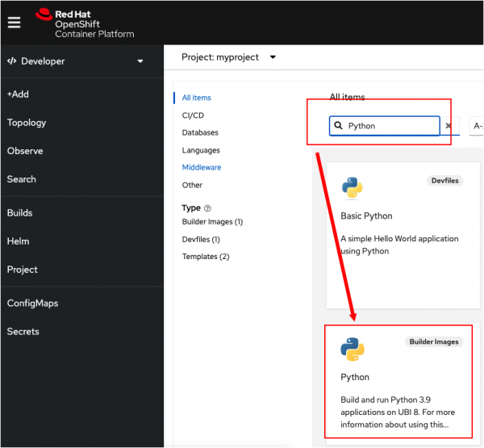Click the Python search input field

(391, 126)
